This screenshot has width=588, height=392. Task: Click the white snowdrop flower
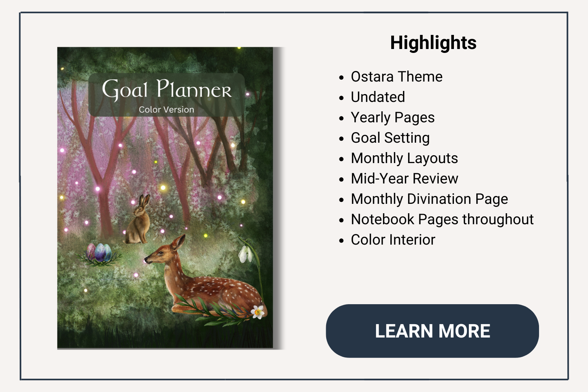(246, 253)
